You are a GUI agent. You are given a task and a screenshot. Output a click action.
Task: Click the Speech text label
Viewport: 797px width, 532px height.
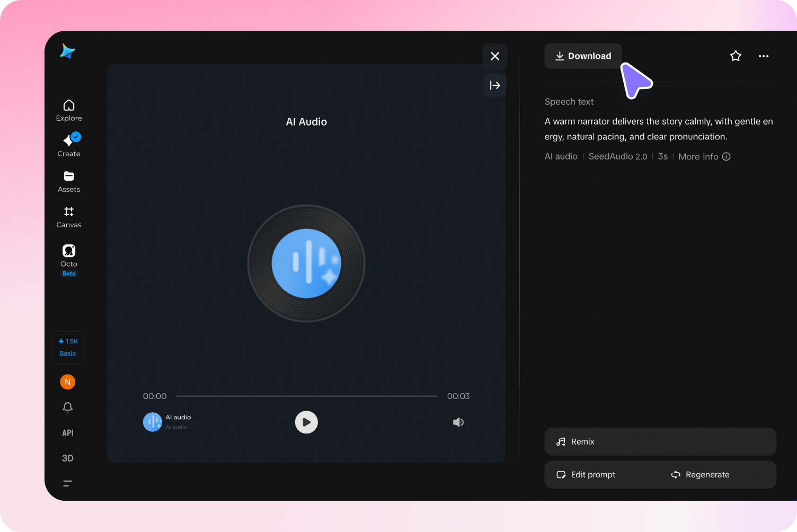click(x=569, y=102)
